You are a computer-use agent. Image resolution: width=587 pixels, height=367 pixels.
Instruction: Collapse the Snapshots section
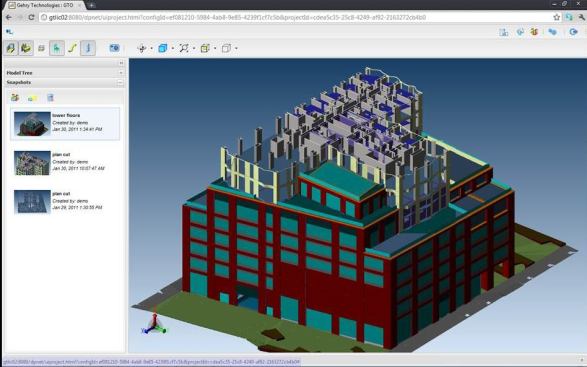120,82
